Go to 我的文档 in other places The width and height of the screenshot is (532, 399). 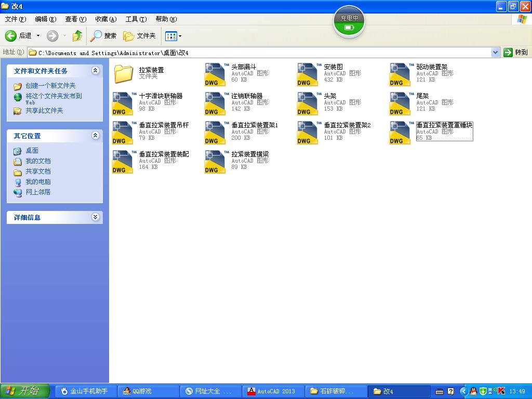coord(38,161)
